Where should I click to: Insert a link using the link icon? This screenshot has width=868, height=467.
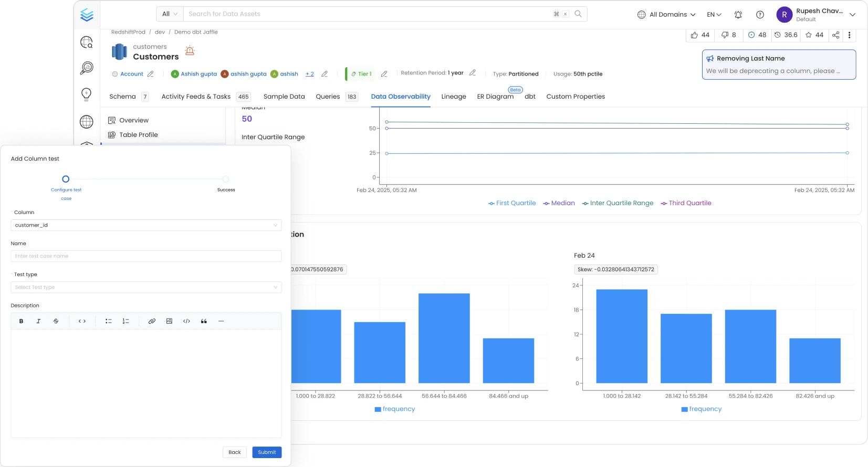tap(152, 321)
